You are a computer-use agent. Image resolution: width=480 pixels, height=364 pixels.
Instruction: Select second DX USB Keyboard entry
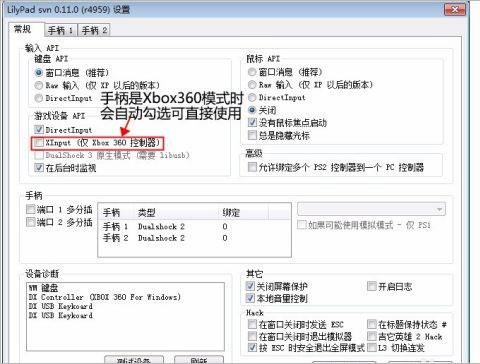(x=61, y=315)
